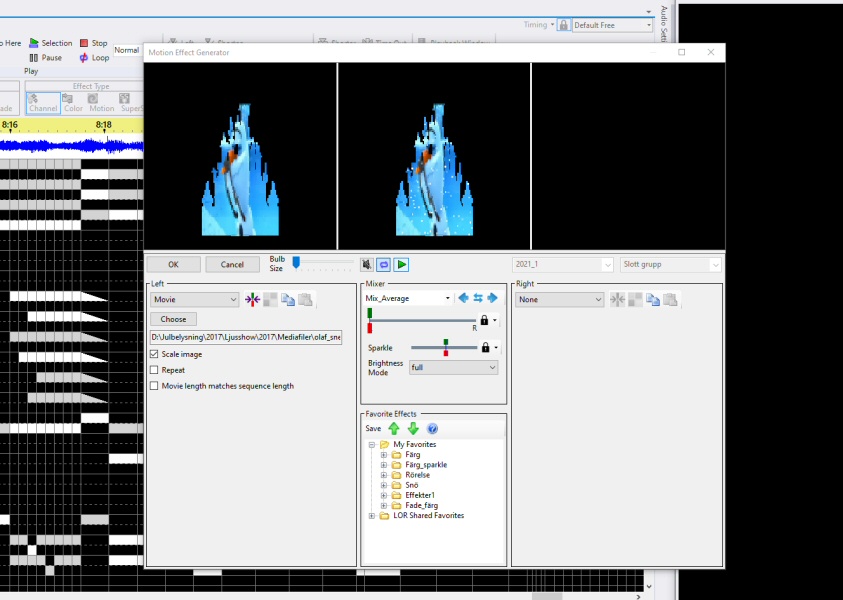Mute audio in the Motion Effect Generator
Image resolution: width=843 pixels, height=600 pixels.
[x=367, y=265]
